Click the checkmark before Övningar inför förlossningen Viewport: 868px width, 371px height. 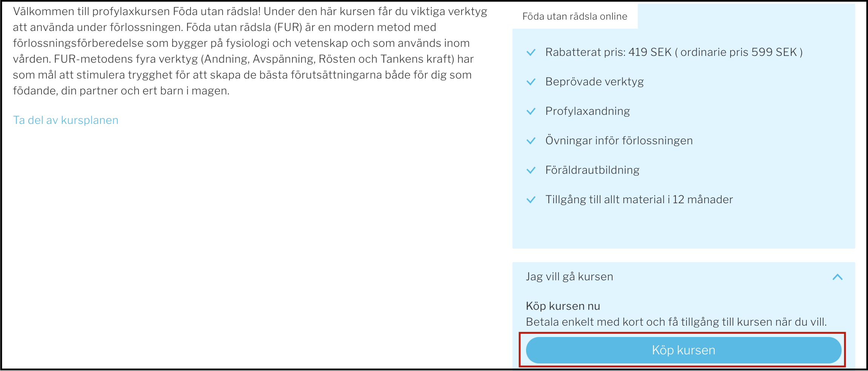click(531, 141)
